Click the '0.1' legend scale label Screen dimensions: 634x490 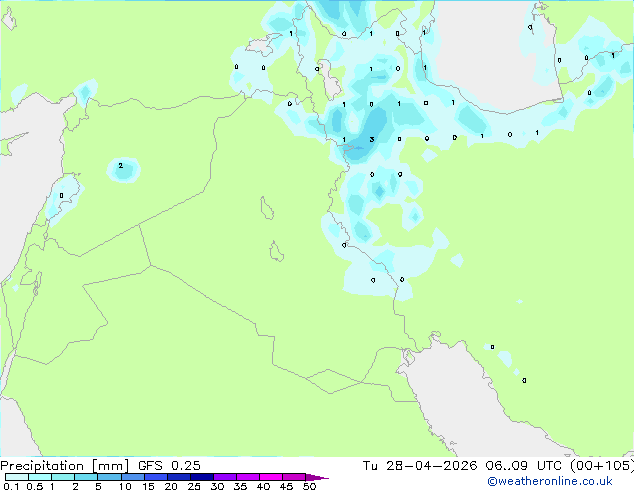[x=11, y=486]
